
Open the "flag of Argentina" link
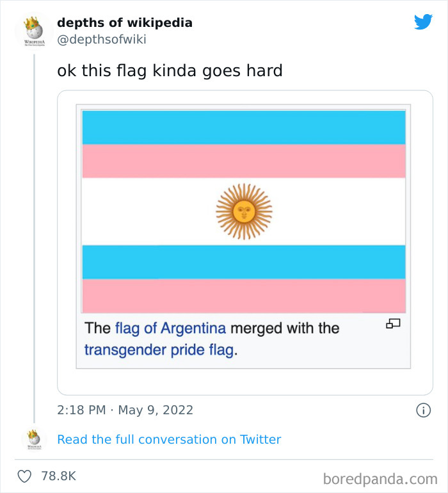pos(170,328)
